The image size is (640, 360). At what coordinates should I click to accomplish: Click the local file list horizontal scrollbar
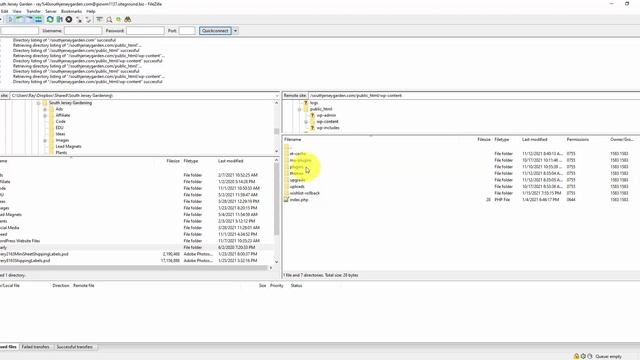(134, 268)
